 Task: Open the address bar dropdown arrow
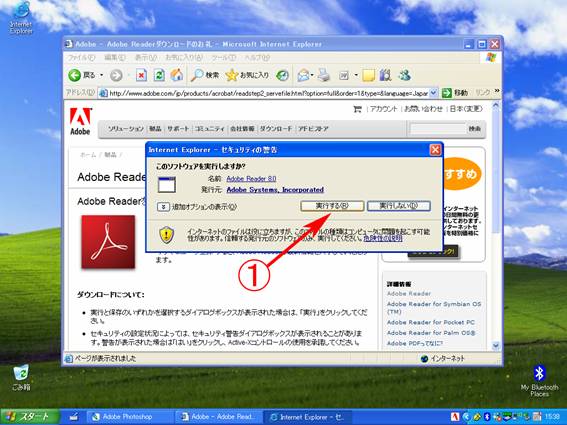point(434,93)
